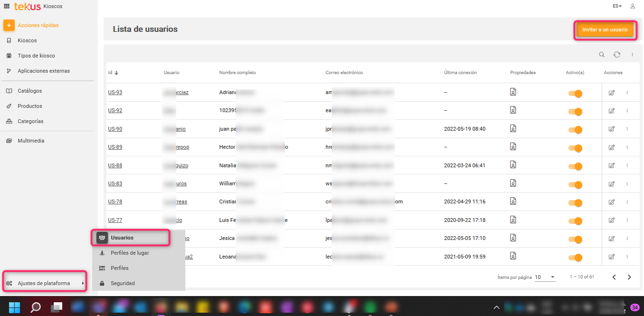Viewport: 644px width, 316px height.
Task: Switch off active toggle for US-77
Action: tap(576, 221)
